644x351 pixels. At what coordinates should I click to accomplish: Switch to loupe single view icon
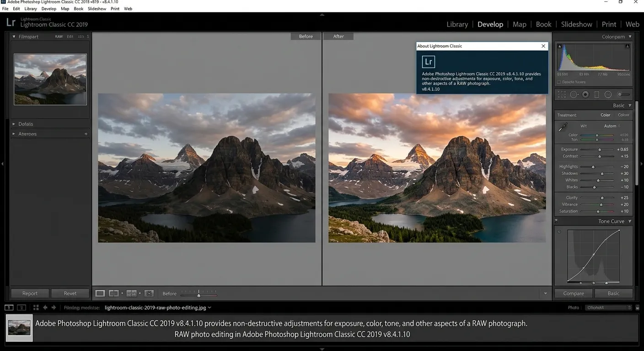[x=100, y=293]
